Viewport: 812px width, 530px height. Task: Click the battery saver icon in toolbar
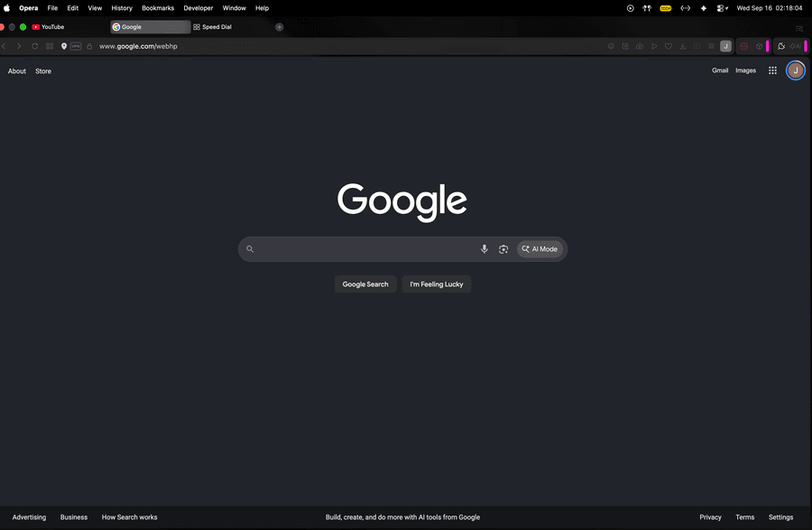coord(697,46)
